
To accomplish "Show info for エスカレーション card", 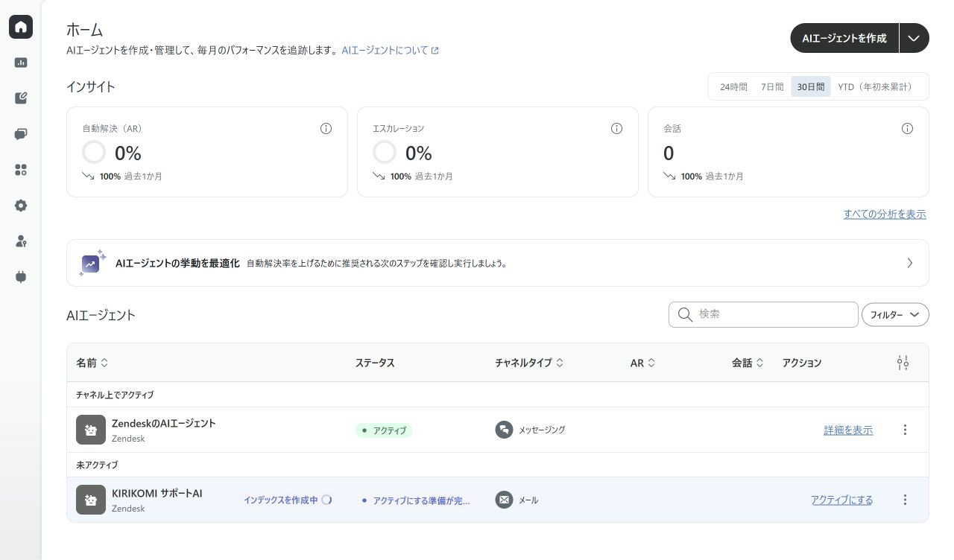I will coord(616,128).
